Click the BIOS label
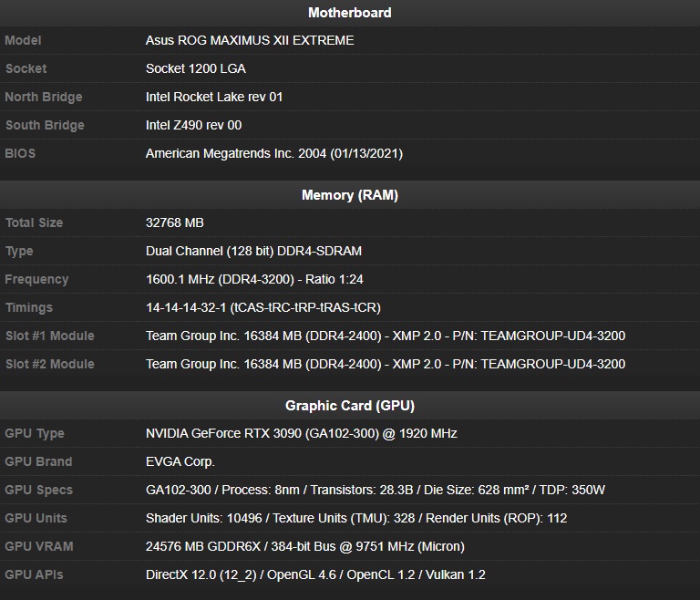This screenshot has height=600, width=700. 20,153
